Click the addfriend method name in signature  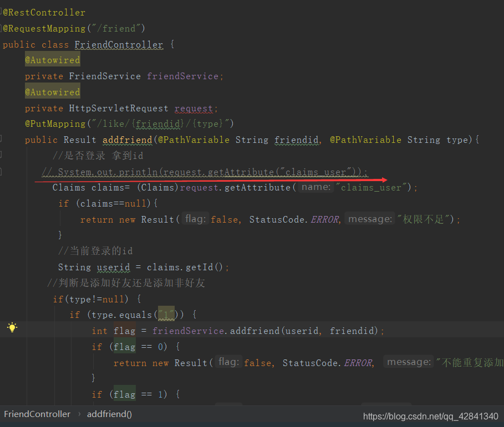point(128,140)
